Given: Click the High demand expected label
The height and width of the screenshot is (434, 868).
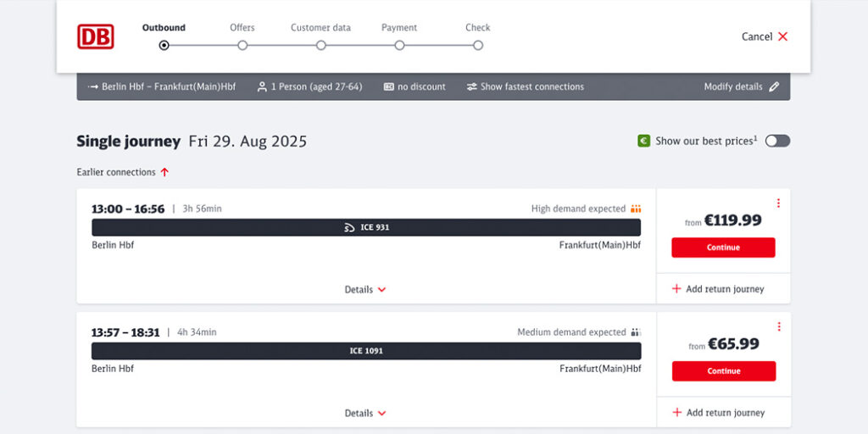Looking at the screenshot, I should click(x=578, y=209).
